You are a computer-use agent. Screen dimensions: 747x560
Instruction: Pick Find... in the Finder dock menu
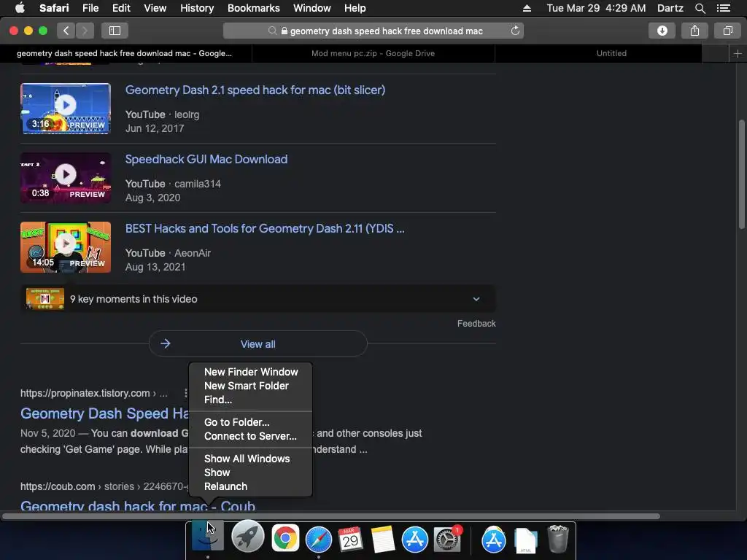(251, 400)
